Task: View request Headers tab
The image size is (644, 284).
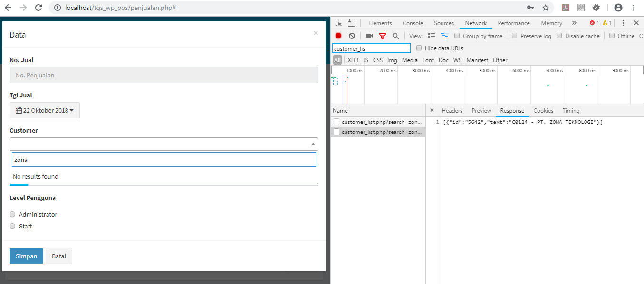Action: [x=452, y=110]
